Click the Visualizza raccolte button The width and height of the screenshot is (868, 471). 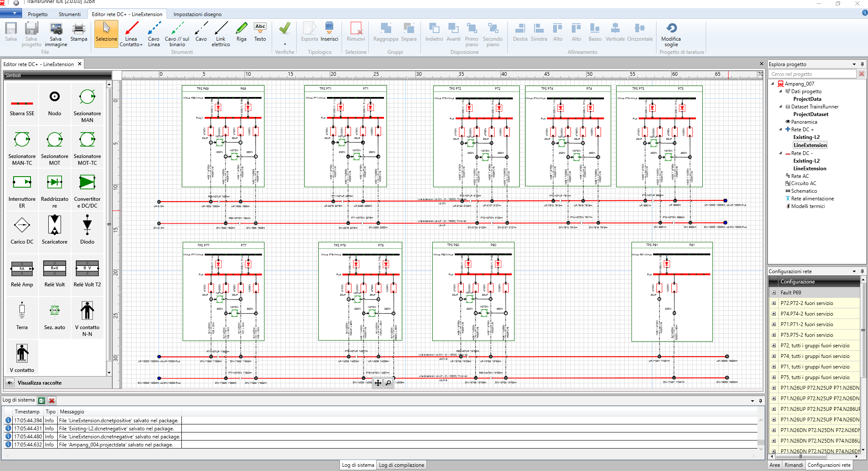(x=39, y=383)
